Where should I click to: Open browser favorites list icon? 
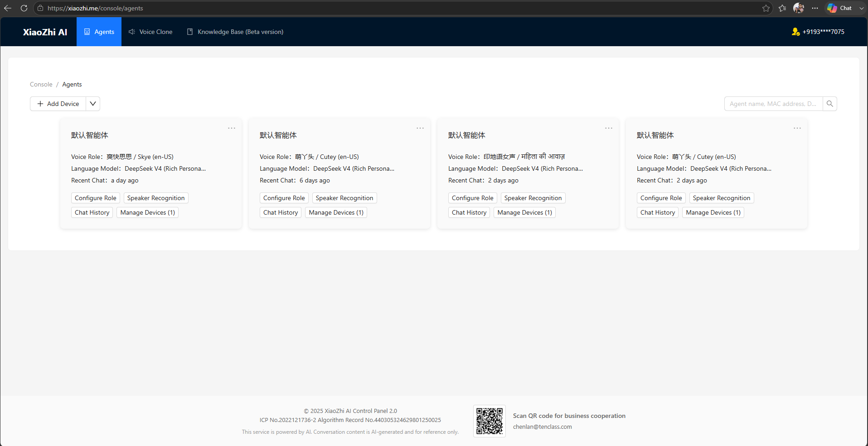tap(782, 8)
